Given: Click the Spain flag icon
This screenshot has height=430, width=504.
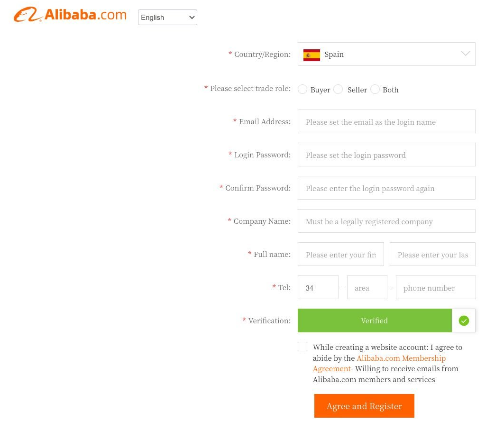Looking at the screenshot, I should [312, 55].
